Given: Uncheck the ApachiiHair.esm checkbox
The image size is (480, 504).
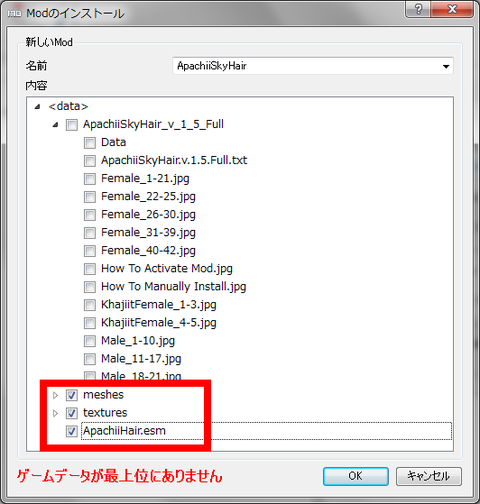Looking at the screenshot, I should pyautogui.click(x=72, y=431).
